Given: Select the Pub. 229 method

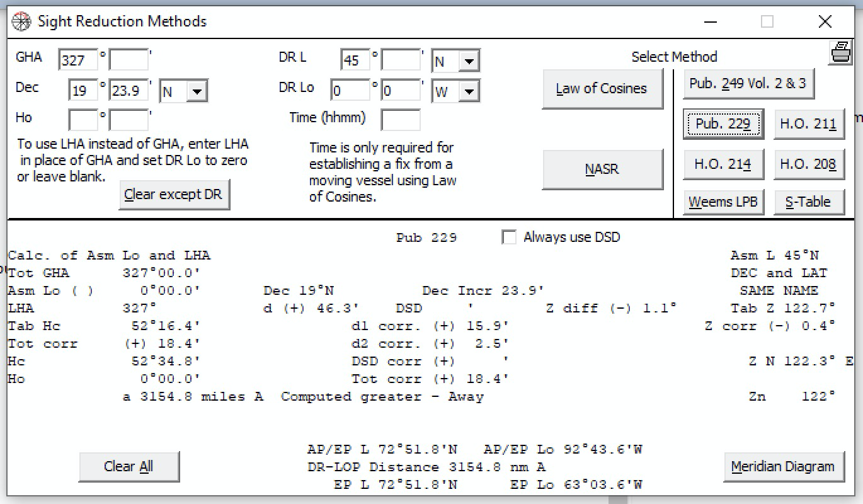Looking at the screenshot, I should pyautogui.click(x=723, y=124).
